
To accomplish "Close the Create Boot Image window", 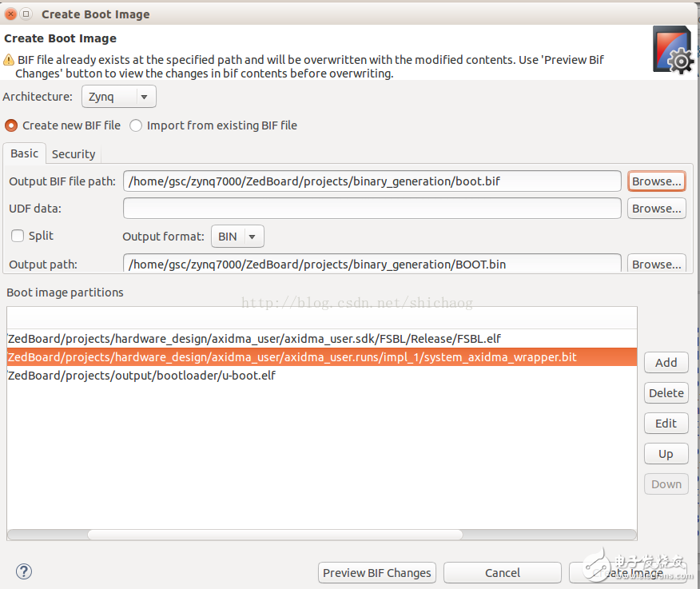I will [x=10, y=14].
